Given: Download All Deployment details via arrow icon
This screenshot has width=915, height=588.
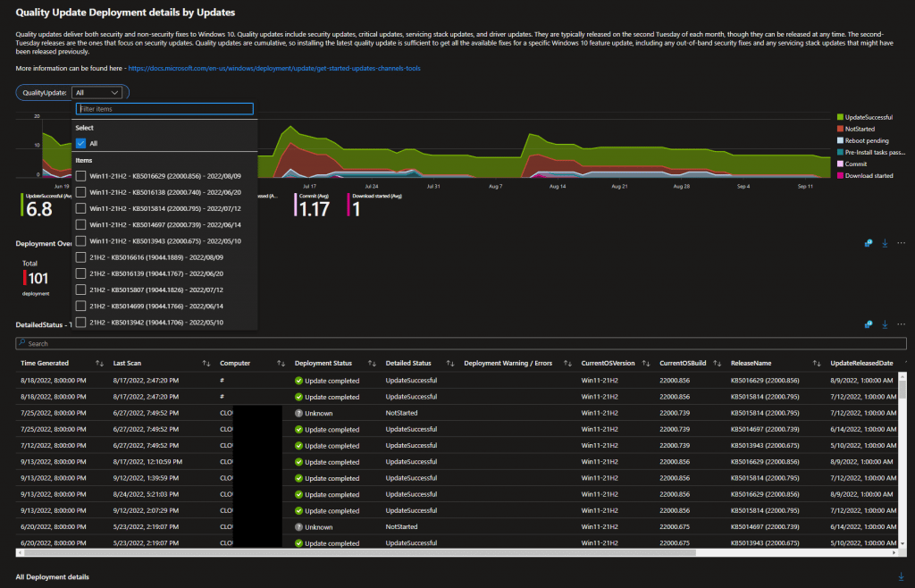Looking at the screenshot, I should point(901,576).
